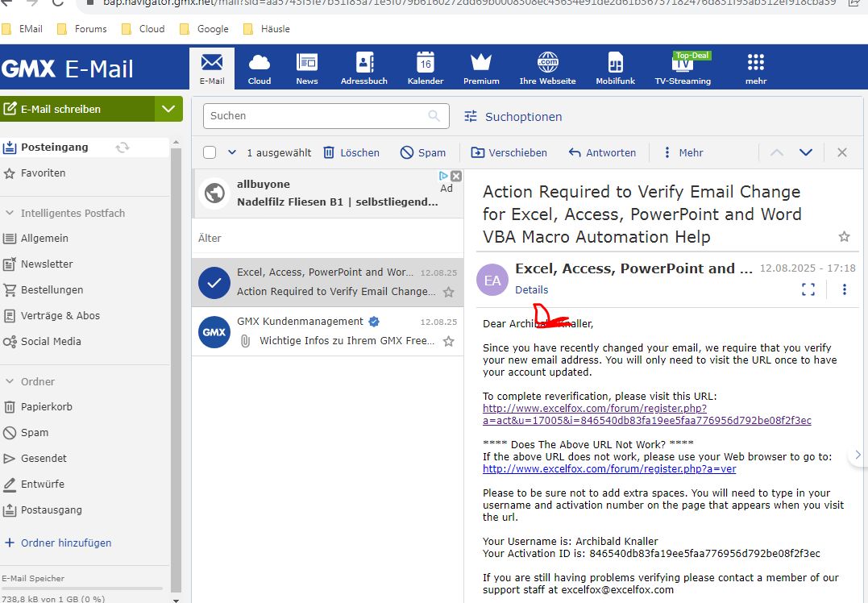868x603 pixels.
Task: Click Verschieben to move the mail
Action: coord(509,152)
